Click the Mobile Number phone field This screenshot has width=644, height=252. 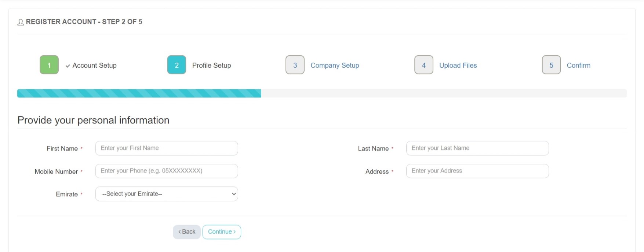(x=167, y=171)
